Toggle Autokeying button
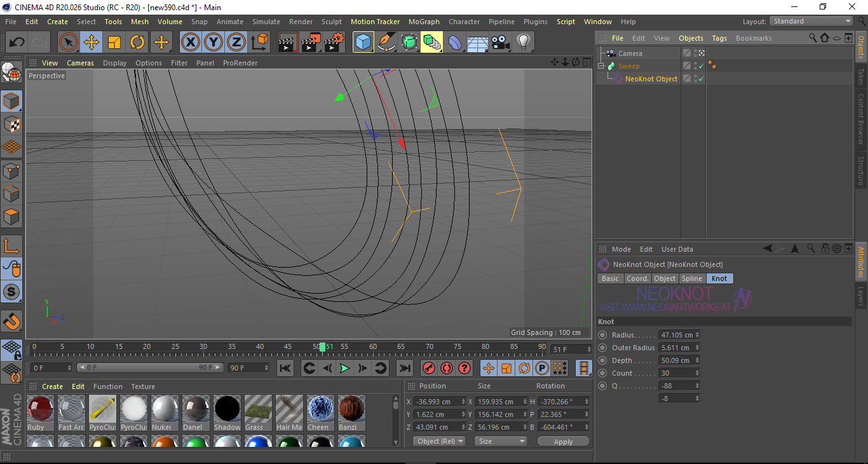This screenshot has width=868, height=464. (447, 368)
